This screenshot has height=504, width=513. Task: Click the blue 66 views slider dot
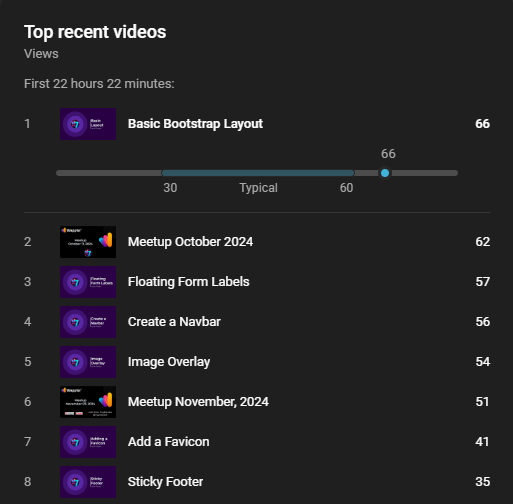[385, 173]
